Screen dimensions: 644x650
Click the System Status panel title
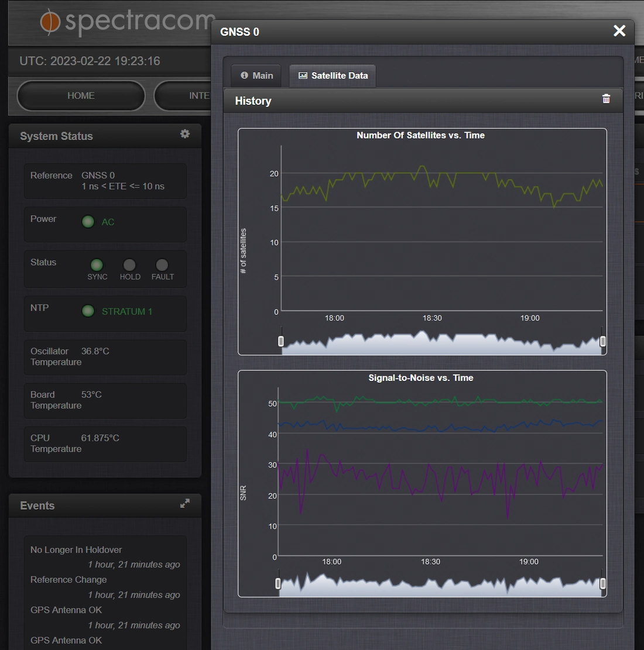click(56, 136)
